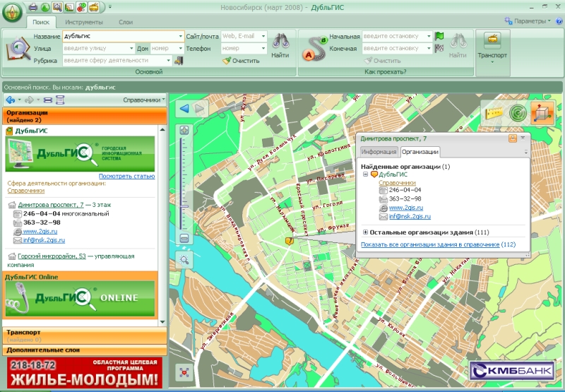The image size is (565, 392).
Task: Click the map forward navigation gray arrow
Action: coord(199,109)
